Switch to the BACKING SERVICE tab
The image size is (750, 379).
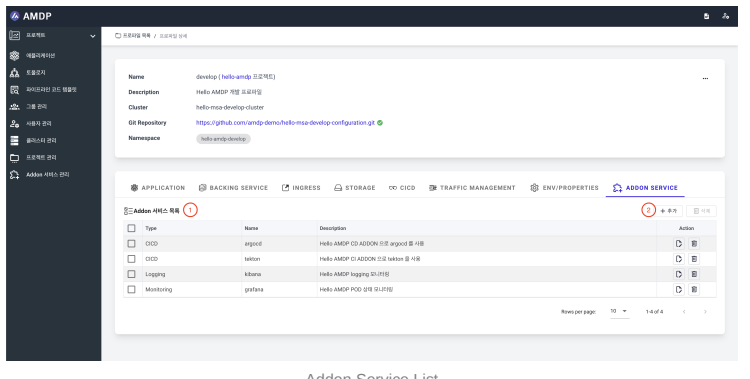tap(233, 188)
